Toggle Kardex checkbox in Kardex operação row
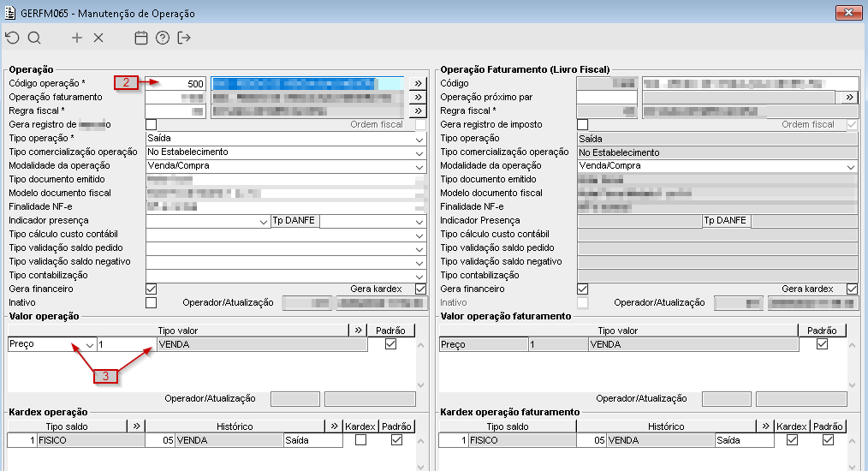This screenshot has height=471, width=868. [x=360, y=440]
